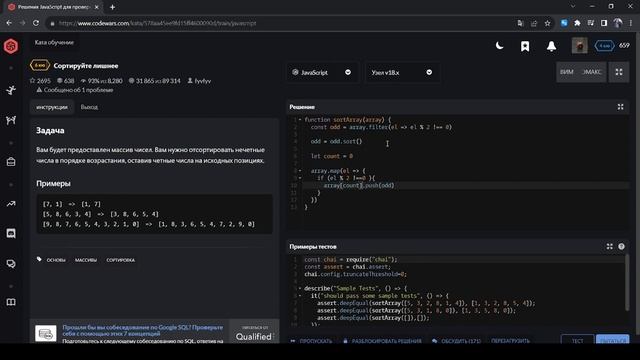Click the Ката обучение header label
640x360 pixels.
pyautogui.click(x=54, y=42)
